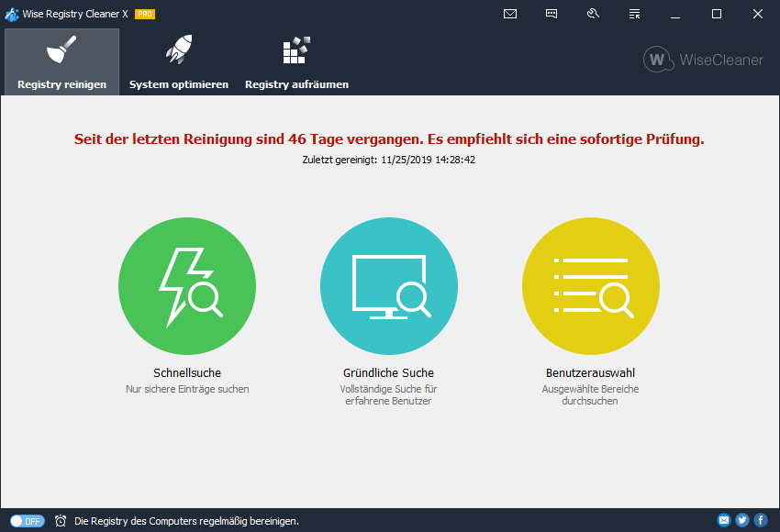Screen dimensions: 780x532
Task: Click the Schnellsuche label
Action: click(x=187, y=373)
